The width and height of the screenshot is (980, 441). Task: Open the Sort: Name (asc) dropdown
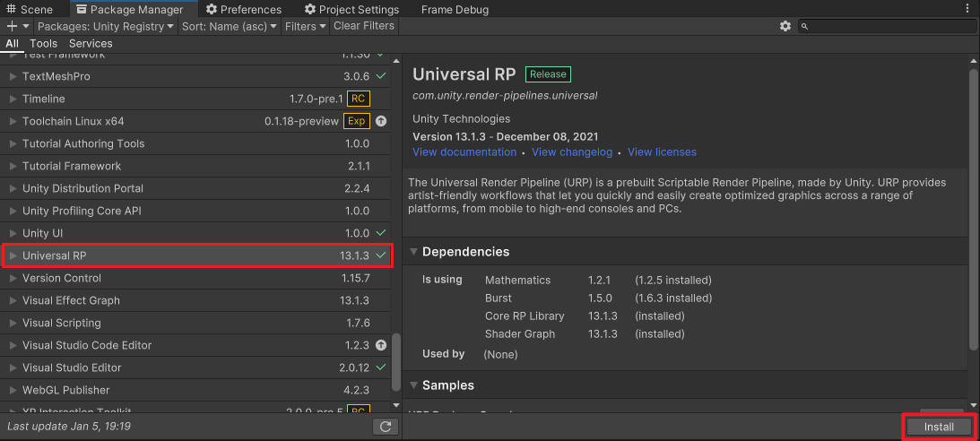[x=230, y=26]
